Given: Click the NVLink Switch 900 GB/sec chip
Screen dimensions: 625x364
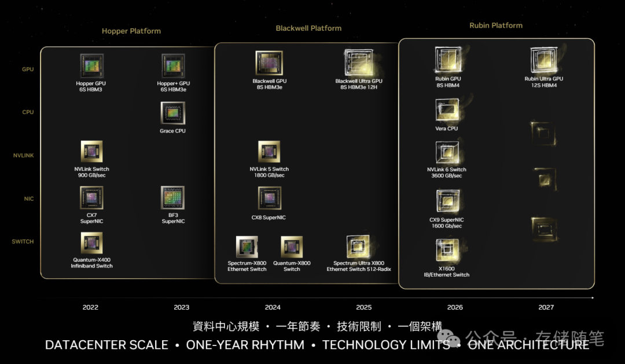Looking at the screenshot, I should (x=91, y=152).
